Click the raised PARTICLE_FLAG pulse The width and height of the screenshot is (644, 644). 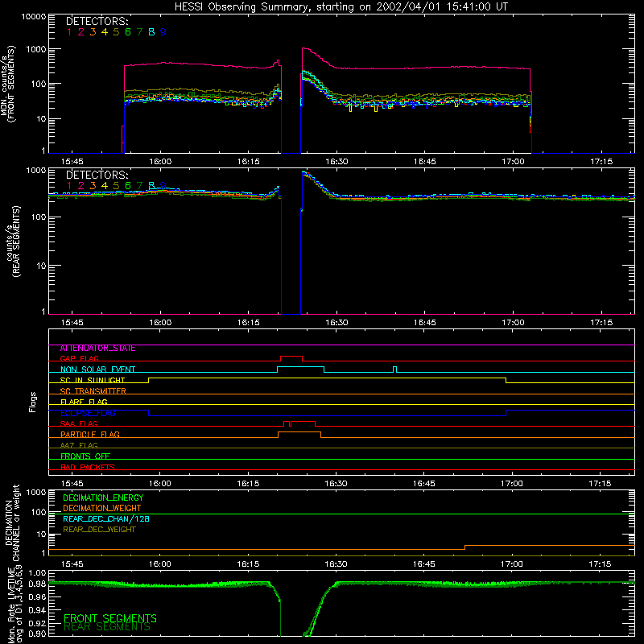299,432
